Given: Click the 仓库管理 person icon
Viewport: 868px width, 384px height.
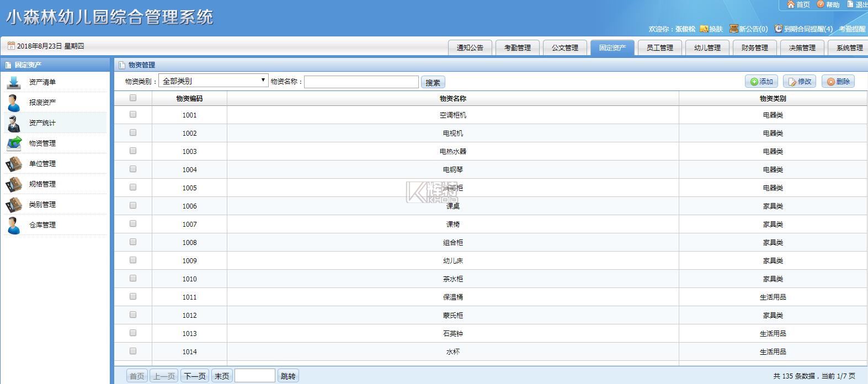Looking at the screenshot, I should click(14, 225).
